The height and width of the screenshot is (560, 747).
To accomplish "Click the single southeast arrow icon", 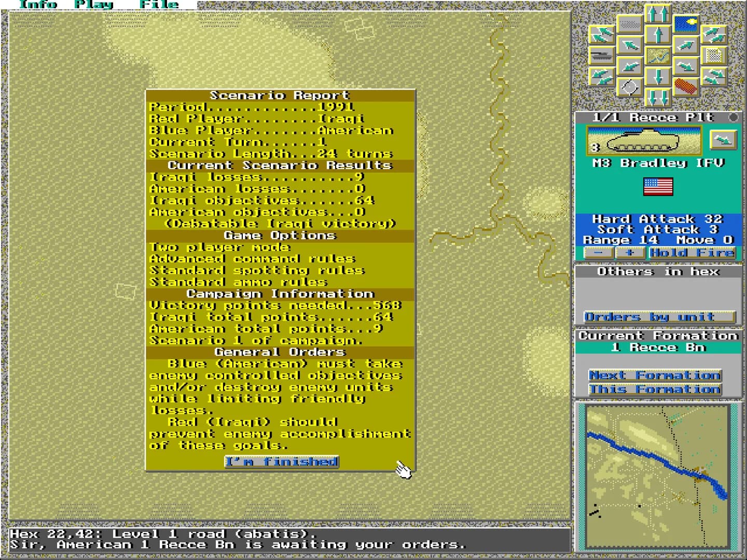I will pos(686,66).
